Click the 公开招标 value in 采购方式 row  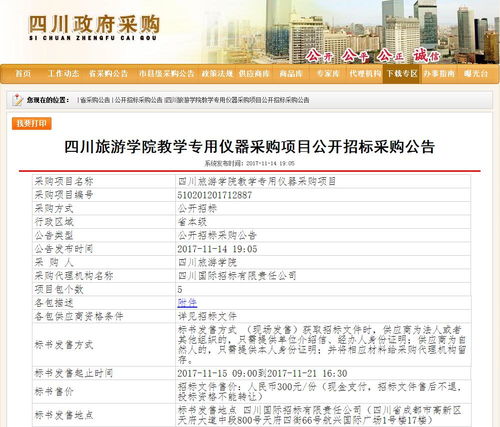tap(197, 209)
